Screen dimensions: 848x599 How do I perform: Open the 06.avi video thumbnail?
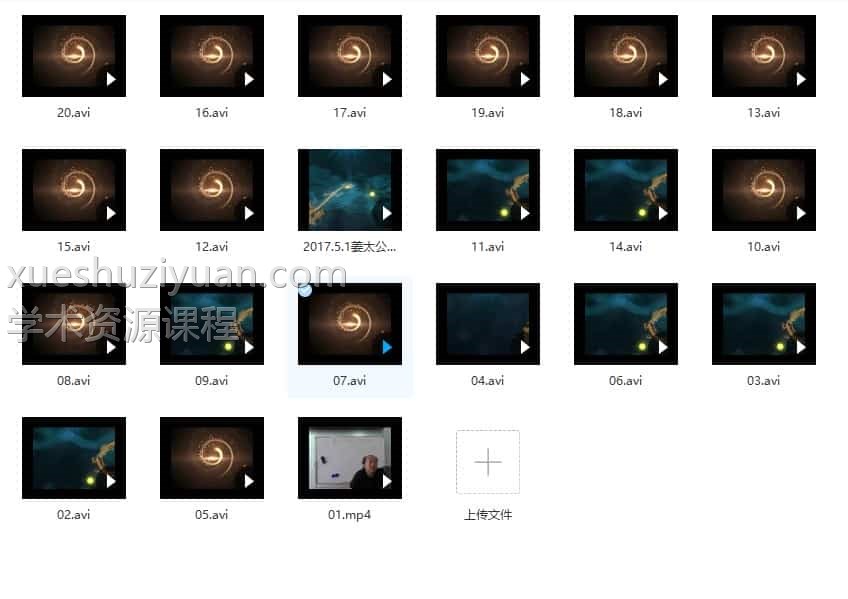click(625, 324)
